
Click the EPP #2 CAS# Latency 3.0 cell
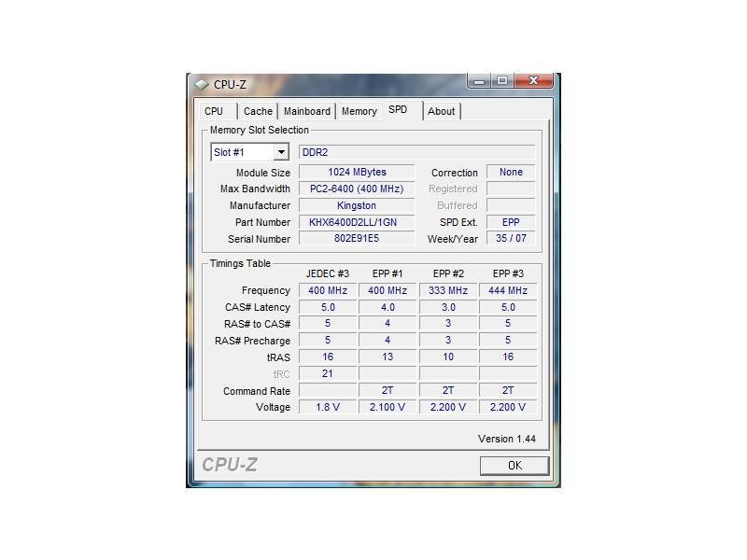(x=448, y=307)
